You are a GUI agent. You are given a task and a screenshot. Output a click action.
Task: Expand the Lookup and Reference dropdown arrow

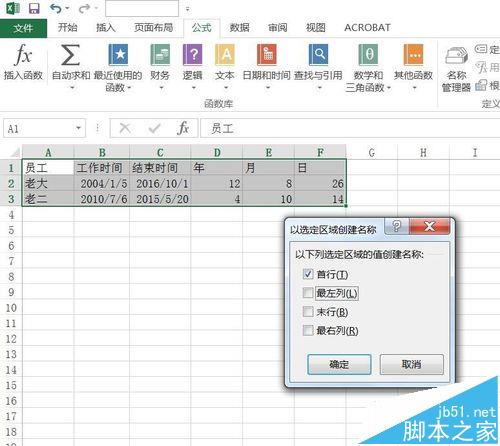[319, 88]
